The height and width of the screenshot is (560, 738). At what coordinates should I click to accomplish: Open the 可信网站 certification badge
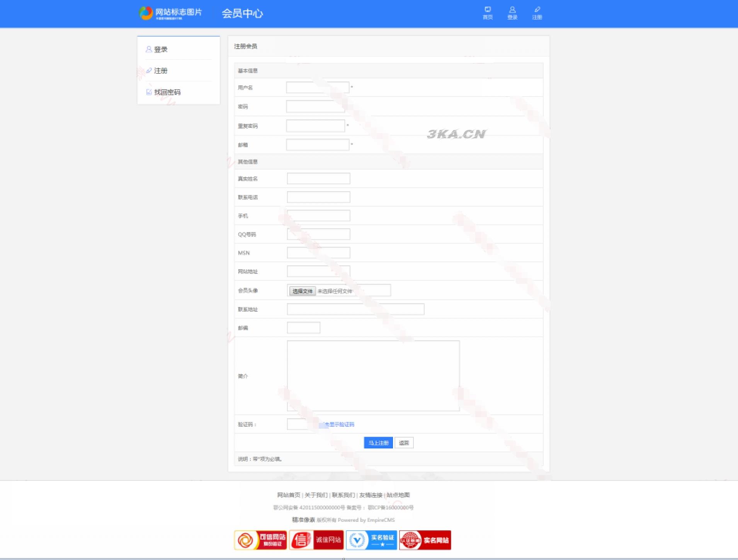[x=261, y=540]
